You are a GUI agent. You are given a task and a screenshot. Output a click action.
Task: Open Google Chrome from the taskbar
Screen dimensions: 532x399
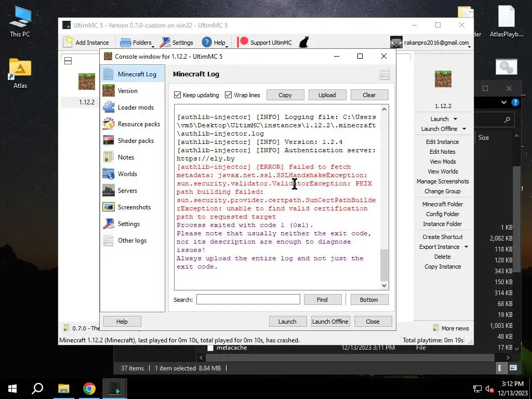coord(89,389)
